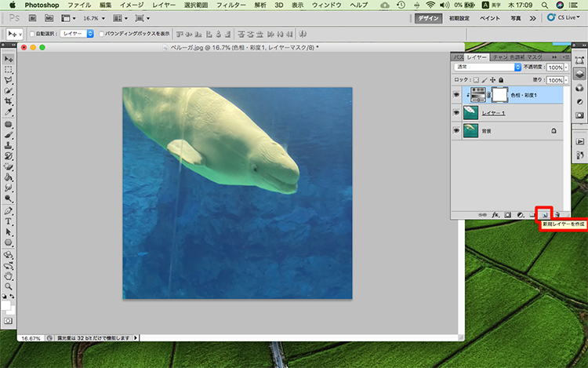Enable the 自動選択 checkbox
The width and height of the screenshot is (588, 368).
pos(32,35)
